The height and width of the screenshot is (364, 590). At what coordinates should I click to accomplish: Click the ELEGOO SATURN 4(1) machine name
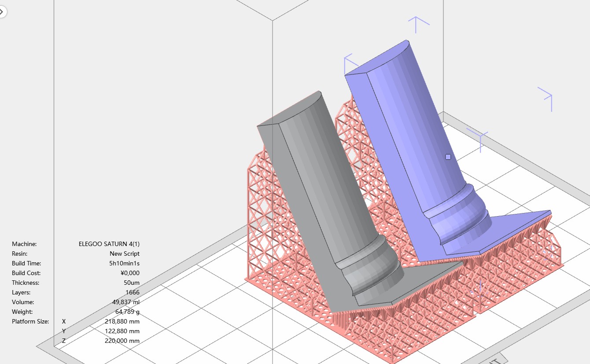pyautogui.click(x=109, y=244)
